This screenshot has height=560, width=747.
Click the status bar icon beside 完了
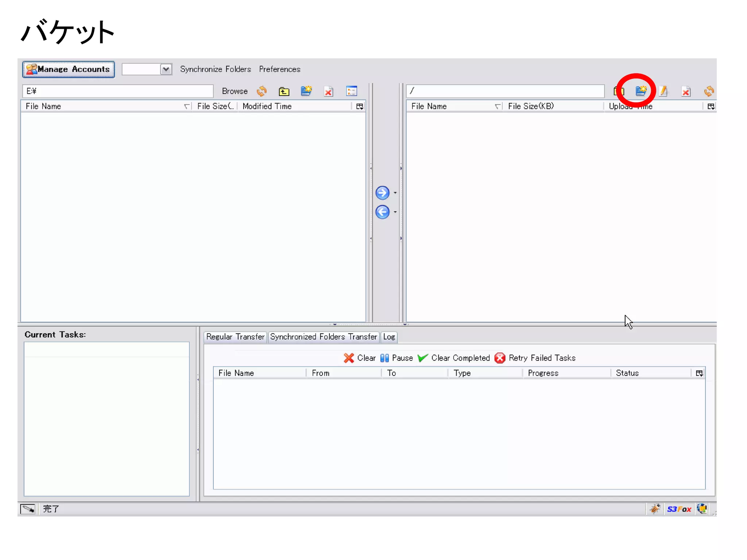click(28, 509)
